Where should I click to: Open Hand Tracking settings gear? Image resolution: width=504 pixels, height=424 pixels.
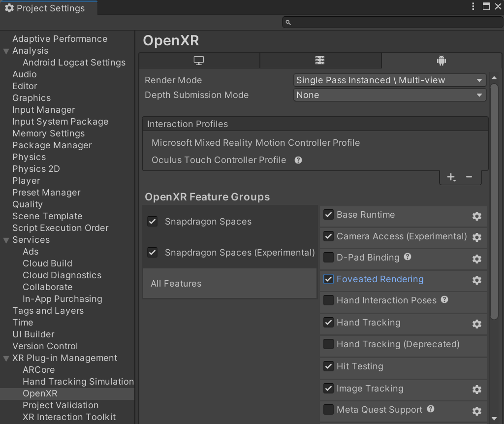[476, 324]
